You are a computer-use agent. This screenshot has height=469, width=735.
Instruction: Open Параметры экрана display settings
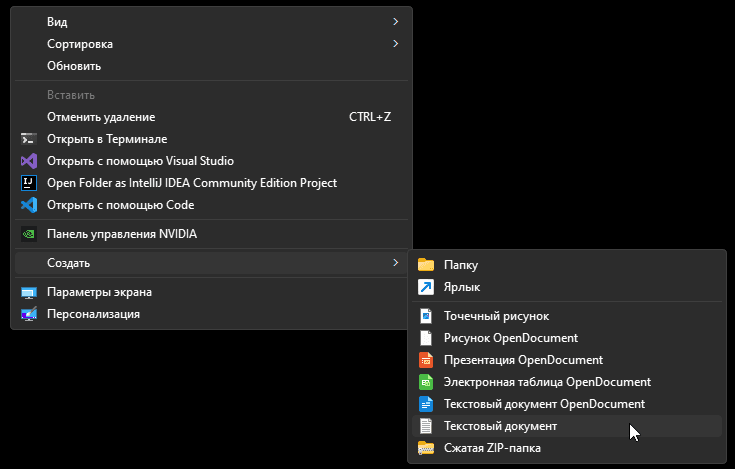click(99, 292)
